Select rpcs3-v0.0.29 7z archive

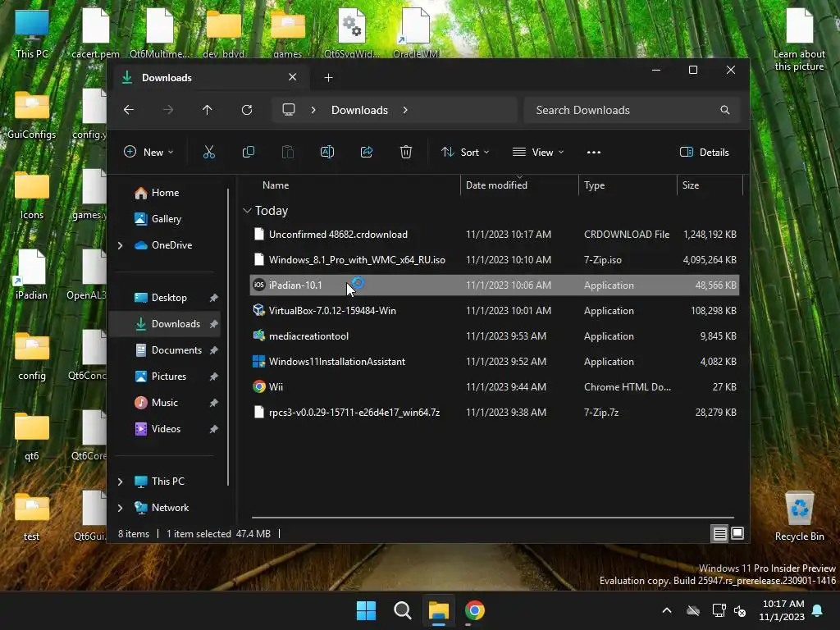coord(495,413)
